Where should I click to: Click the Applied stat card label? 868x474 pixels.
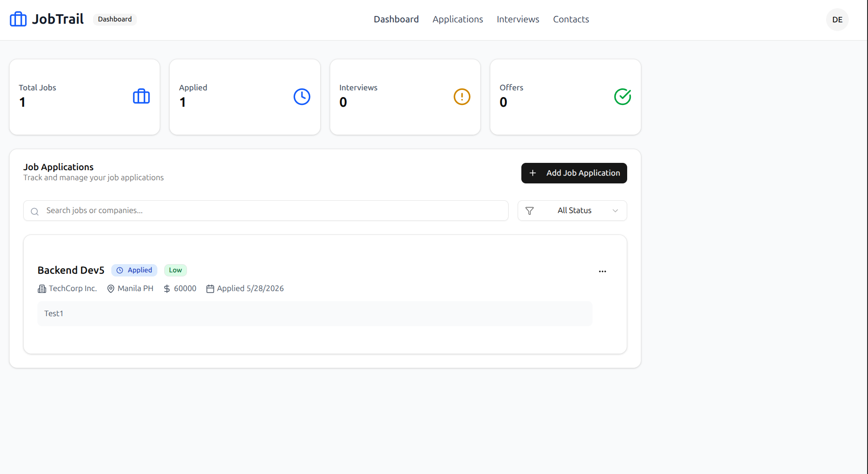click(x=193, y=88)
